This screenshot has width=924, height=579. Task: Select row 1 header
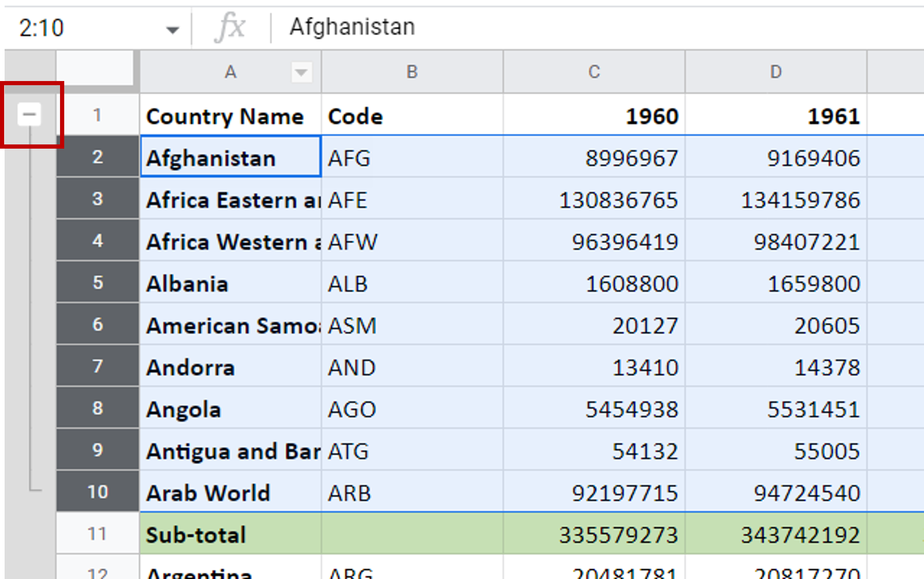point(97,115)
